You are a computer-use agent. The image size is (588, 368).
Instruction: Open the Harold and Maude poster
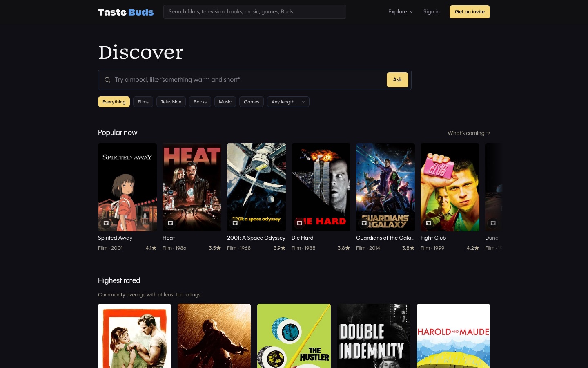(453, 336)
